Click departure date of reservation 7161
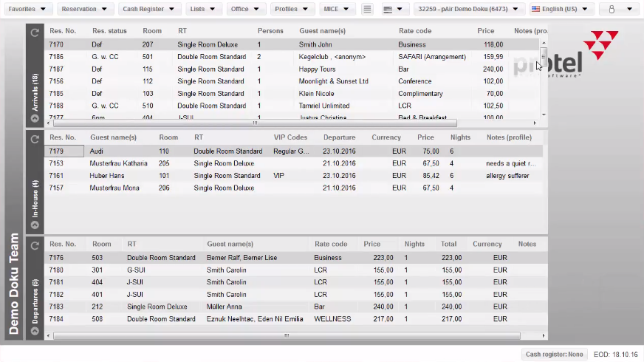 [339, 175]
